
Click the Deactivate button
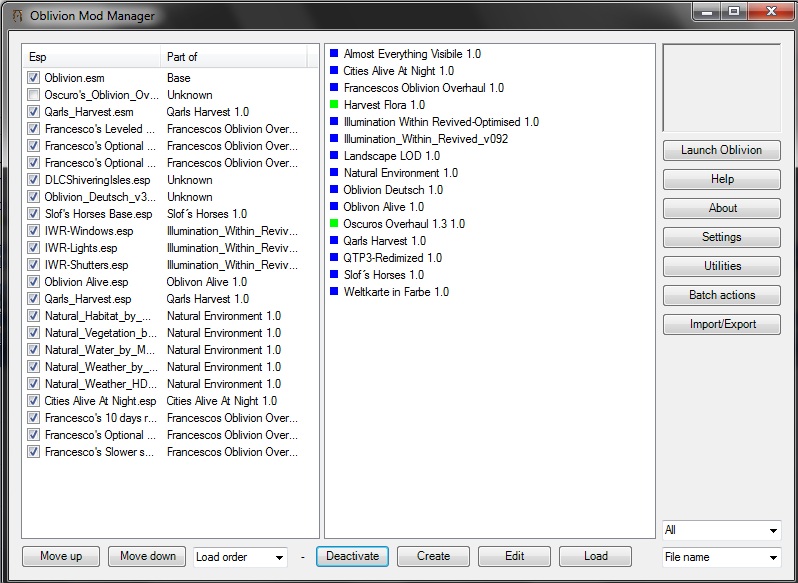point(352,557)
